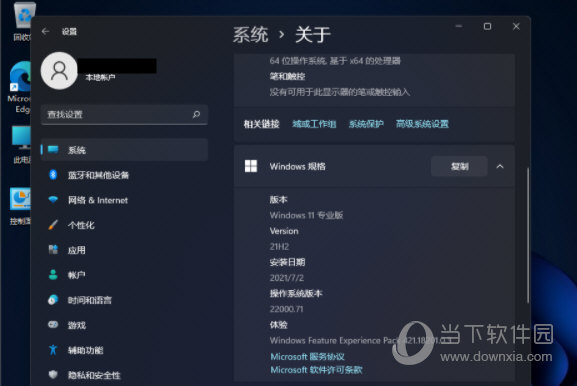This screenshot has height=386, width=577.
Task: Click the Windows 规格 section header
Action: coord(374,166)
